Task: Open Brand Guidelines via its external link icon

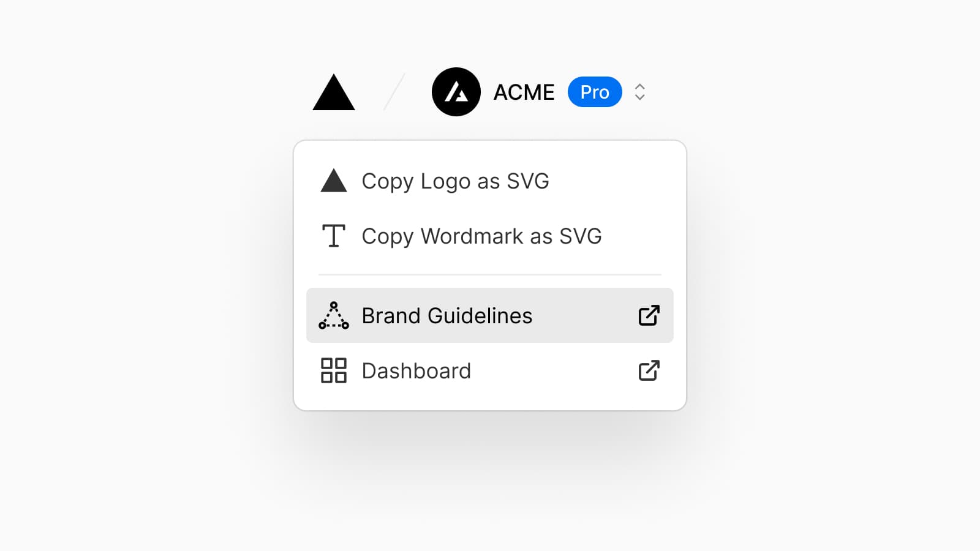Action: [x=649, y=315]
